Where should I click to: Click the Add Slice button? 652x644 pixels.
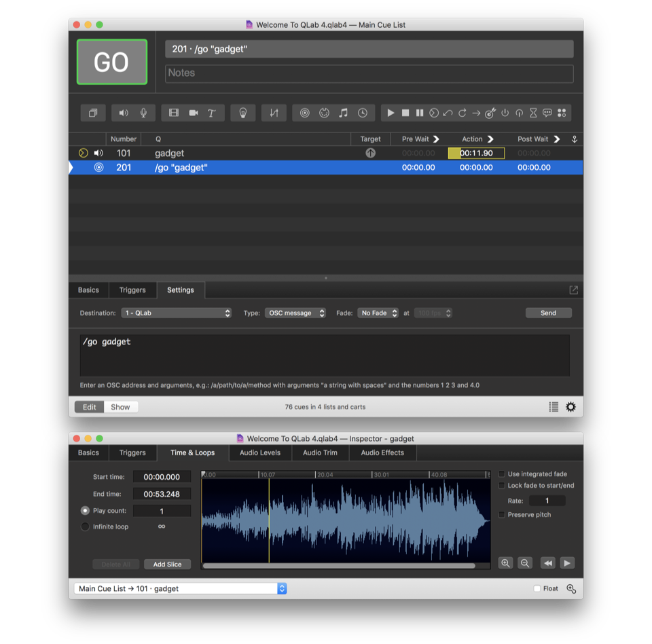[167, 565]
